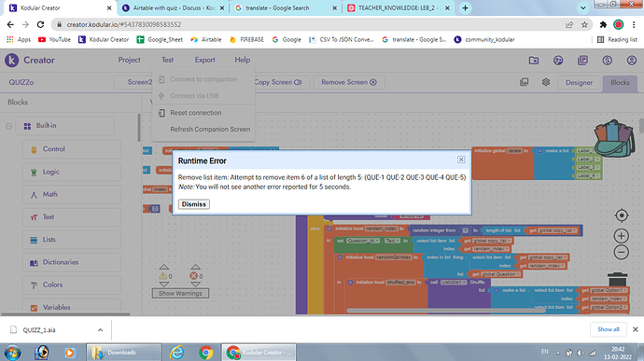
Task: Dismiss the Runtime Error dialog
Action: click(x=194, y=204)
